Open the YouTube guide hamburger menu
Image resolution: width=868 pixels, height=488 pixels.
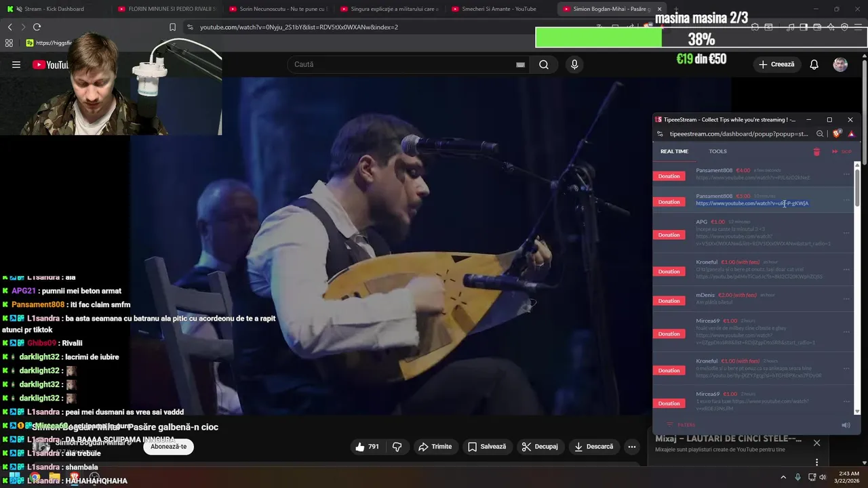click(16, 64)
